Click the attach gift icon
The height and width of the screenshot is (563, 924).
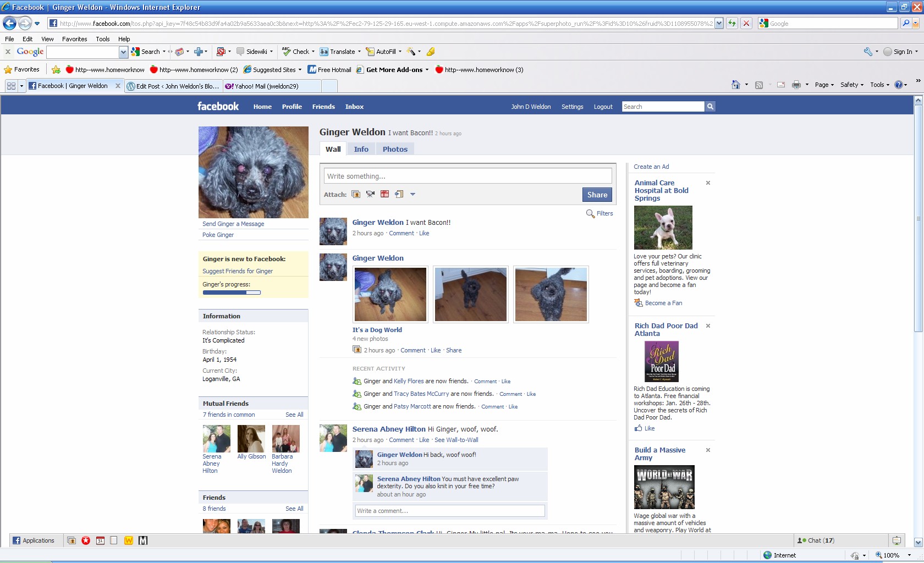click(384, 194)
